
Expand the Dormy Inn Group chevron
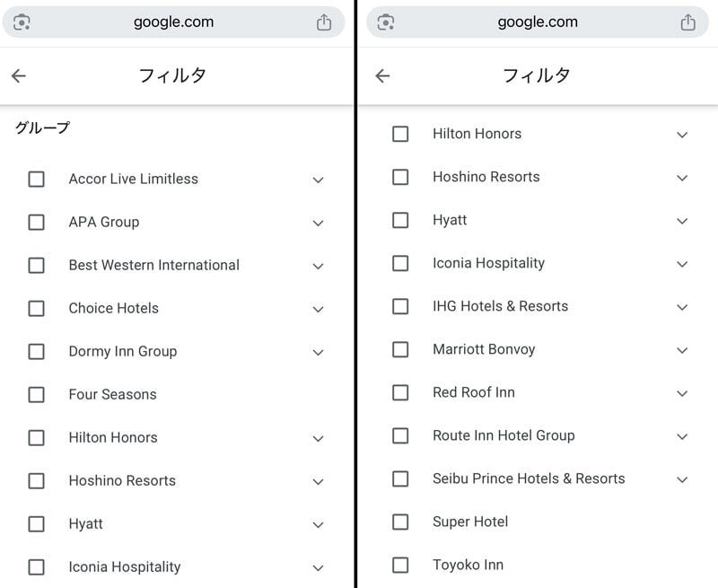point(319,352)
